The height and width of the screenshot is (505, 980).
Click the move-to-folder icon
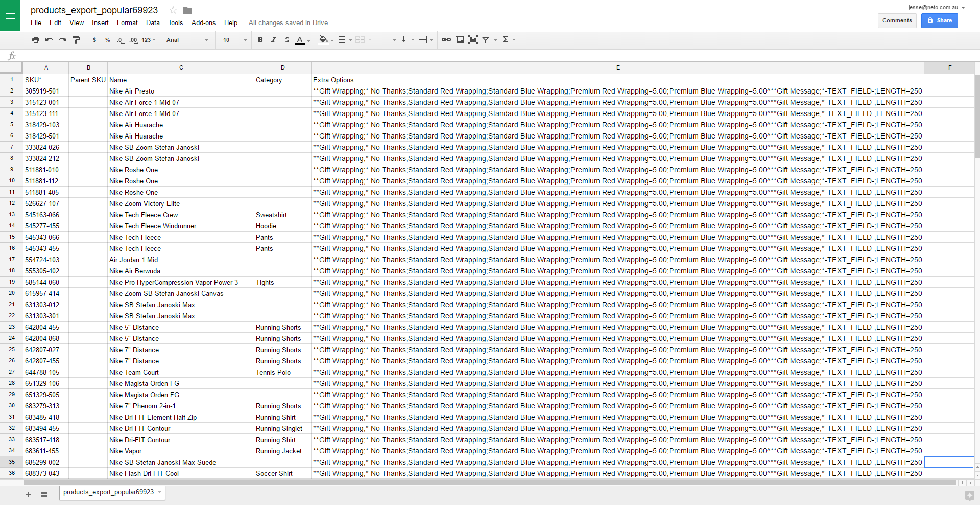coord(187,10)
